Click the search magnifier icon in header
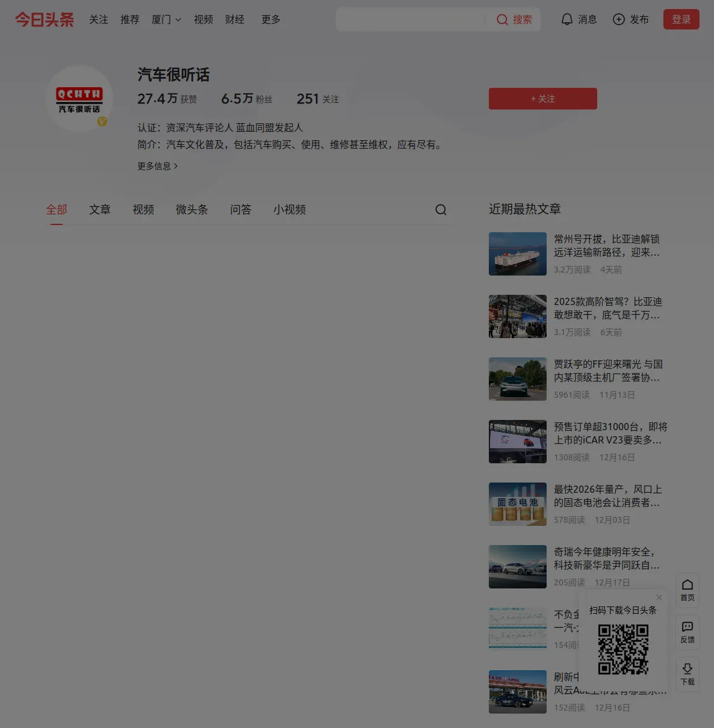The height and width of the screenshot is (728, 714). click(502, 20)
